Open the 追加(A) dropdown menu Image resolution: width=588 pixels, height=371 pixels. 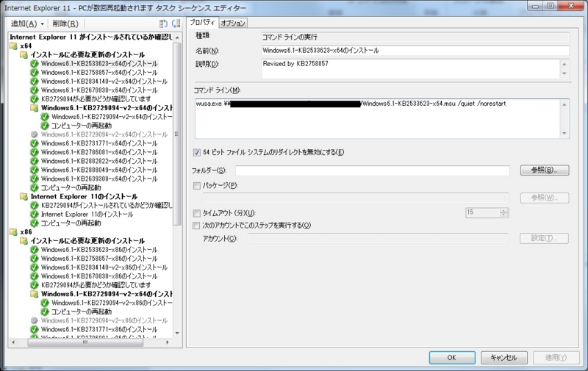[27, 24]
